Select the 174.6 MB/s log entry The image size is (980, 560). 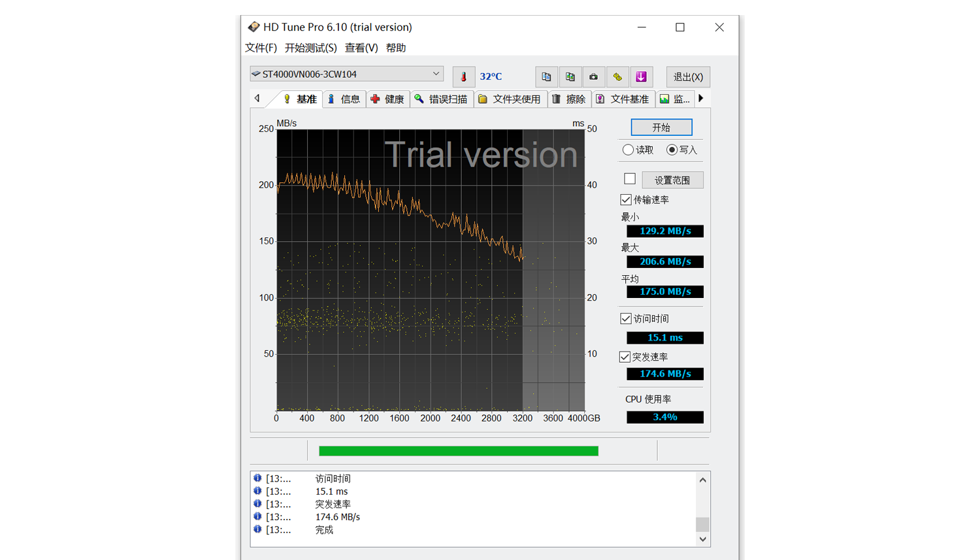(338, 517)
